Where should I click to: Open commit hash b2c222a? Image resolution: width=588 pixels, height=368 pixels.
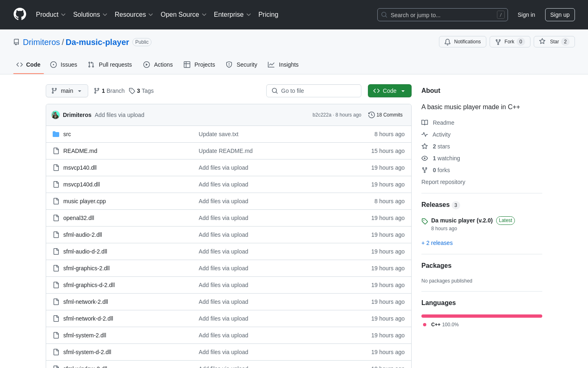[322, 115]
